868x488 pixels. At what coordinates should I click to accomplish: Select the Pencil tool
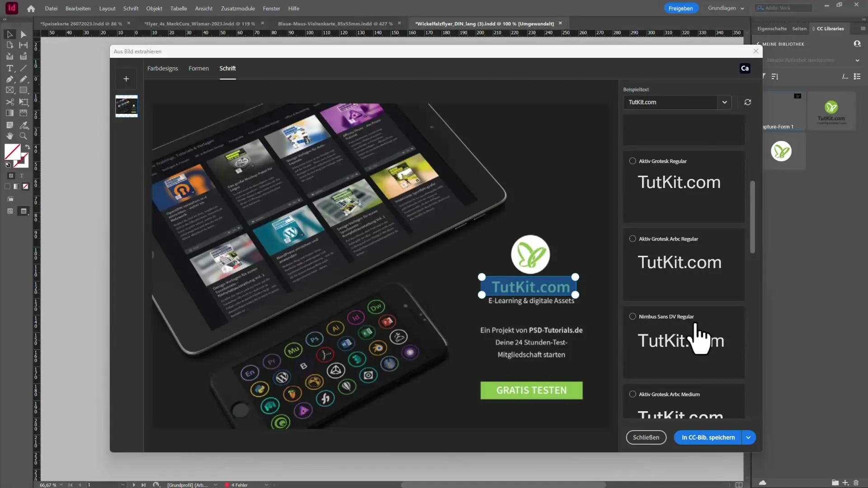tap(24, 79)
